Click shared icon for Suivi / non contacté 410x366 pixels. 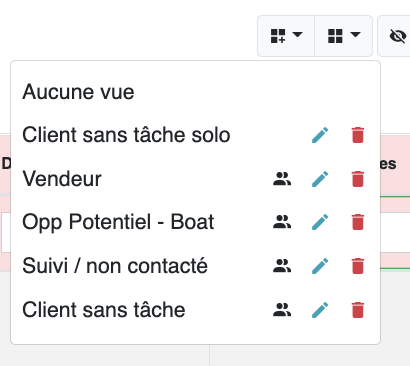click(282, 266)
